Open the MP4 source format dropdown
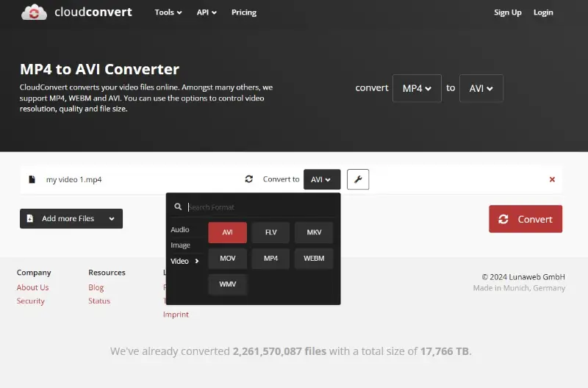This screenshot has width=588, height=388. [x=417, y=88]
